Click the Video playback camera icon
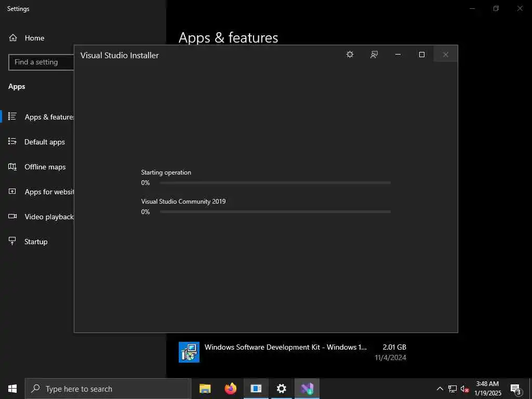This screenshot has width=532, height=399. pyautogui.click(x=12, y=216)
